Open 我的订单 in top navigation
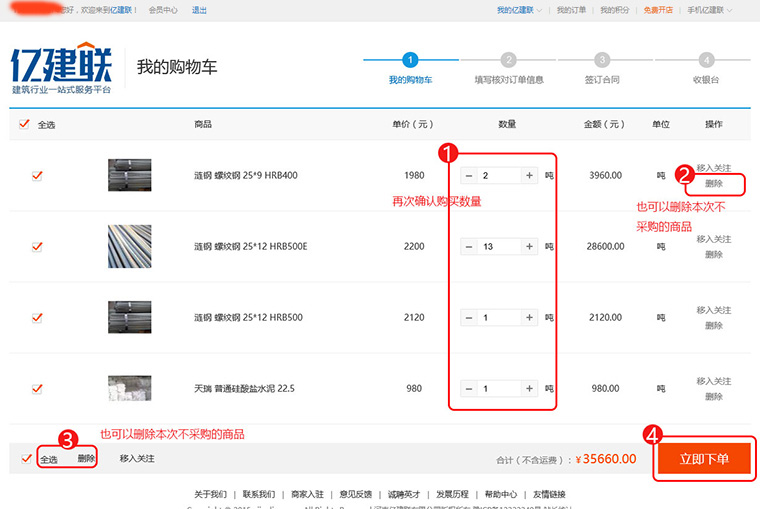760x509 pixels. point(571,10)
